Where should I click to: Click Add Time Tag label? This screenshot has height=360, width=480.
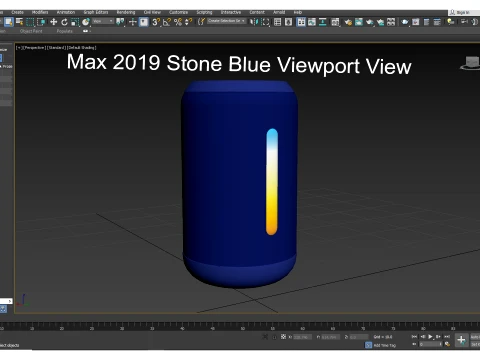385,345
